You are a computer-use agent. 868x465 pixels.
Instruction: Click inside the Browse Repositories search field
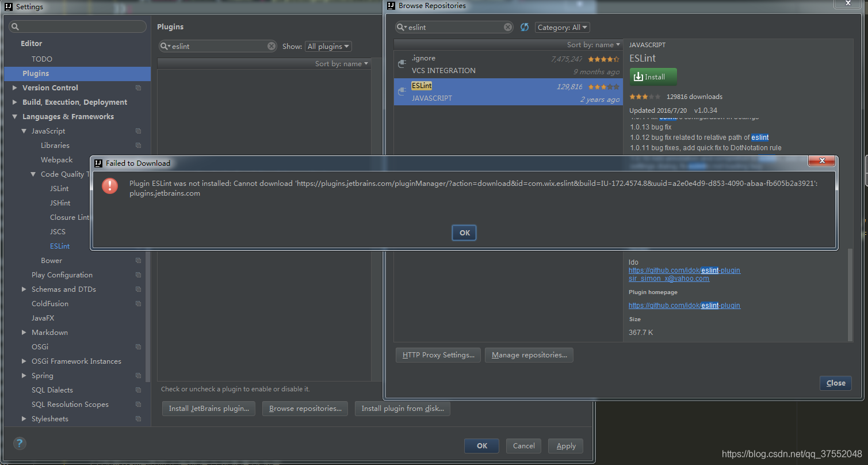454,27
